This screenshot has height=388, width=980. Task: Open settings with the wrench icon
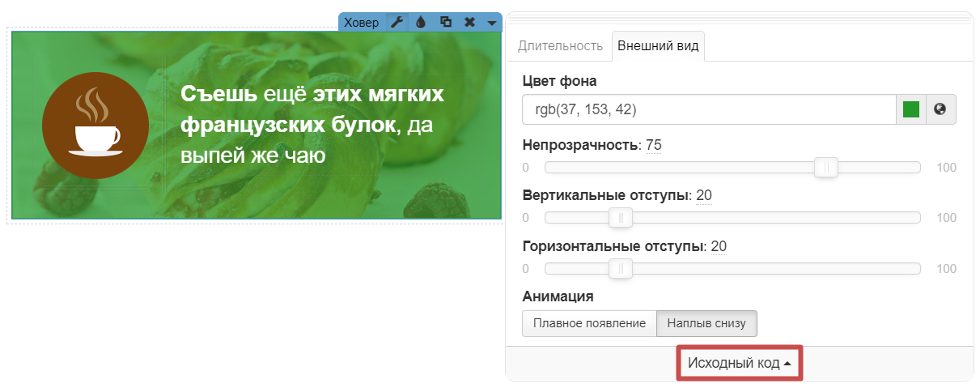(397, 22)
